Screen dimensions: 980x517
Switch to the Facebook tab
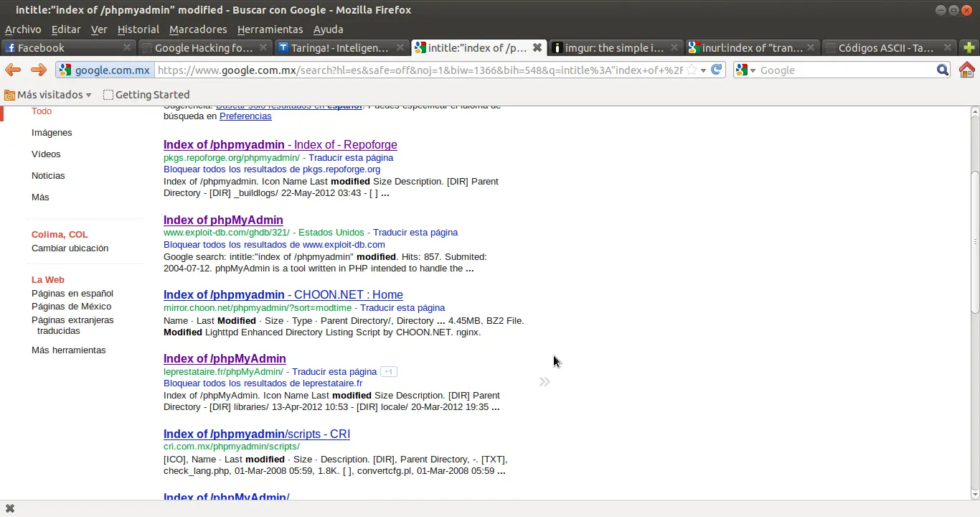pyautogui.click(x=69, y=47)
